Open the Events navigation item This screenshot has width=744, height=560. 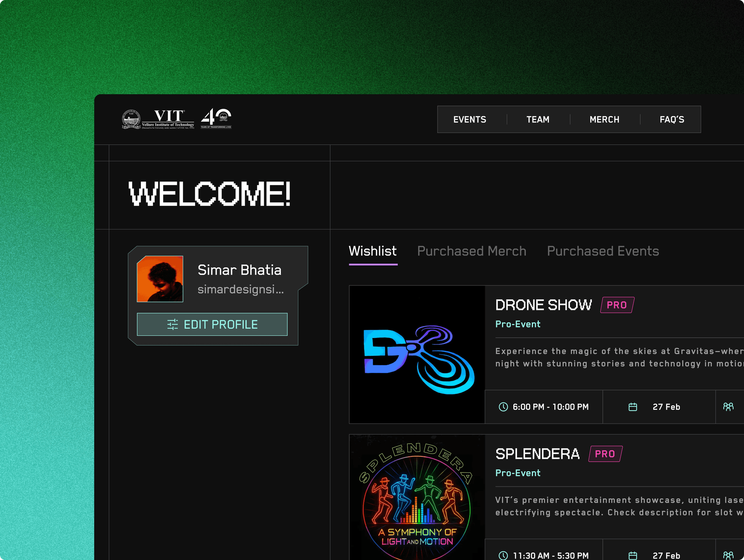coord(469,120)
